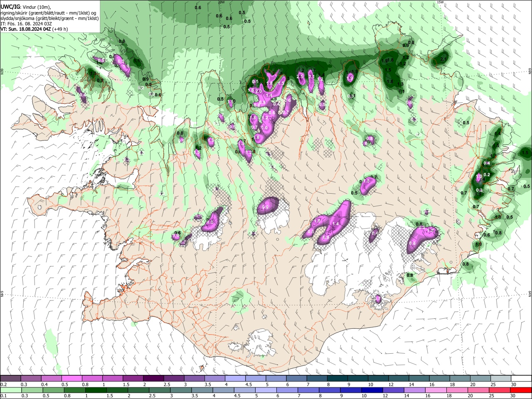Click the UWC/IG title text
The width and height of the screenshot is (532, 399).
pyautogui.click(x=10, y=7)
